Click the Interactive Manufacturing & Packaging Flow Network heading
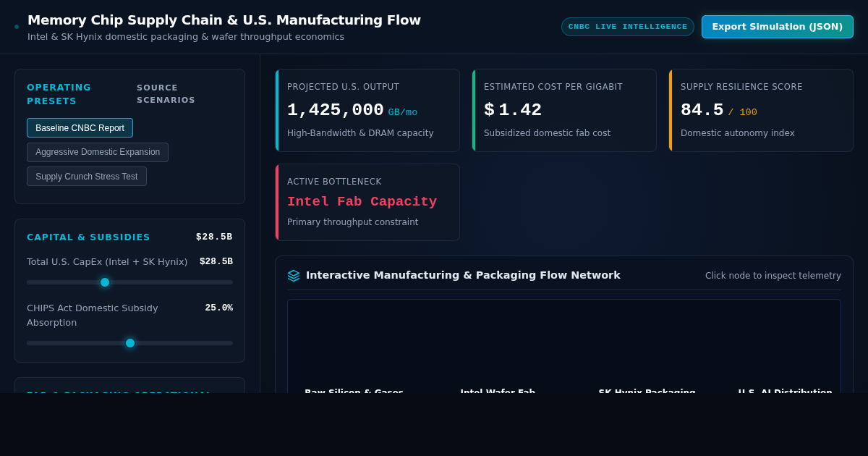The image size is (868, 456). pyautogui.click(x=463, y=275)
